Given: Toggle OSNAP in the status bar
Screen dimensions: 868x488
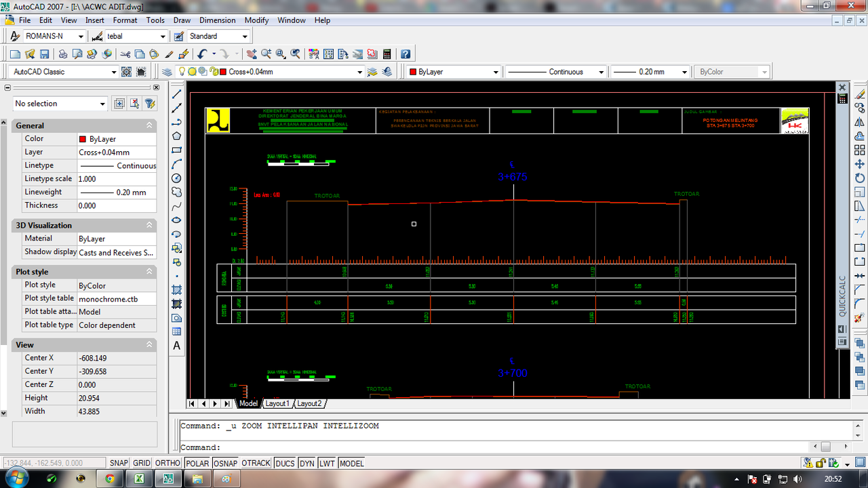Looking at the screenshot, I should [x=224, y=464].
